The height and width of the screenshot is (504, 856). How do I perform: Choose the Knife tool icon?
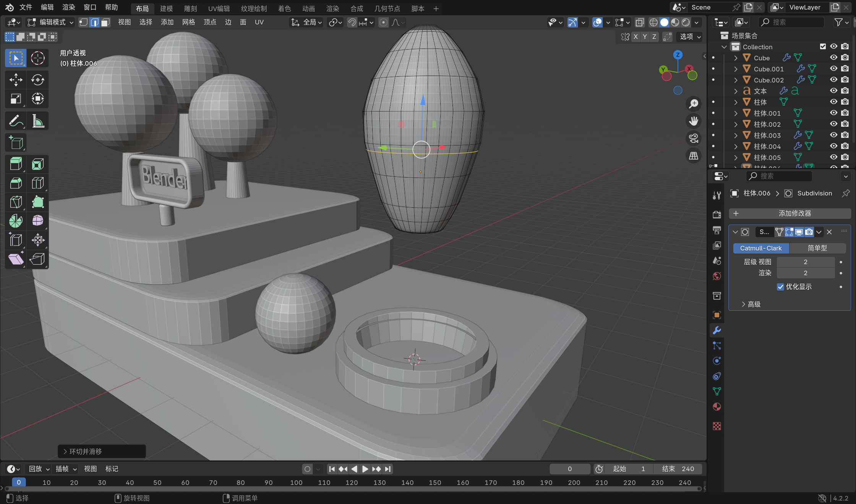pyautogui.click(x=16, y=202)
